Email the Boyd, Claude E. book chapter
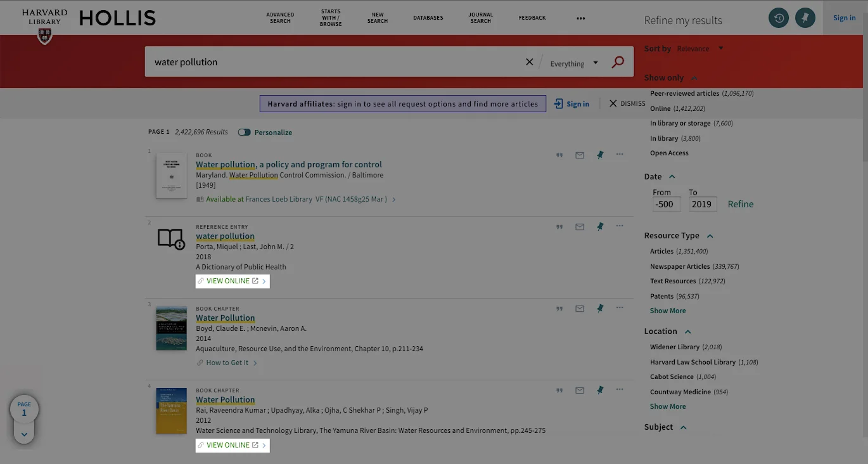Viewport: 868px width, 464px height. 580,309
